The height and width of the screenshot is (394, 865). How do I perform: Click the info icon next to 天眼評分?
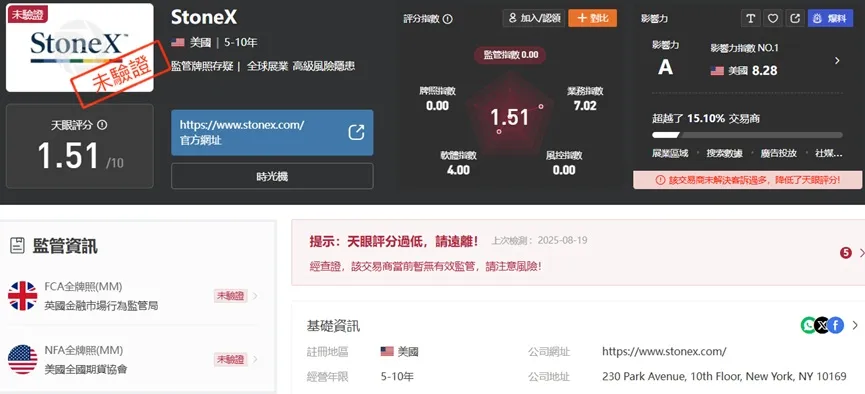coord(102,125)
